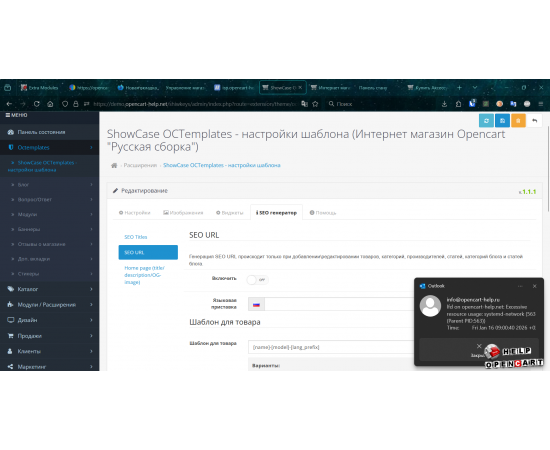Close the ShowCase browser tab
This screenshot has width=550, height=450.
(300, 87)
